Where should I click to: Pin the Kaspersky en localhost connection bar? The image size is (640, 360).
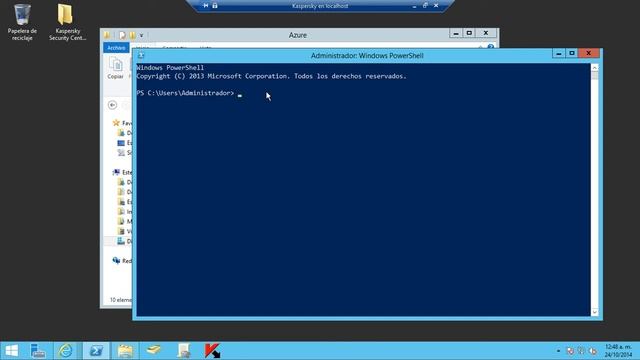(x=206, y=5)
